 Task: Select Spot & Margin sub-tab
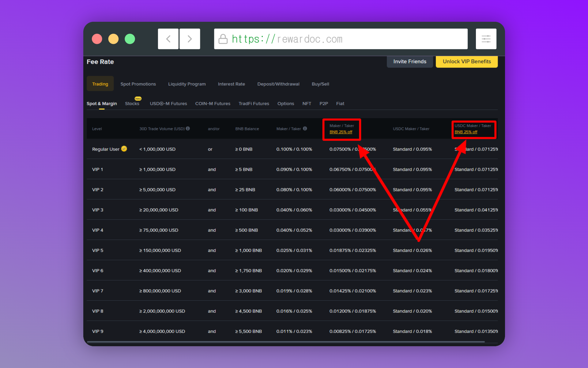pos(102,104)
